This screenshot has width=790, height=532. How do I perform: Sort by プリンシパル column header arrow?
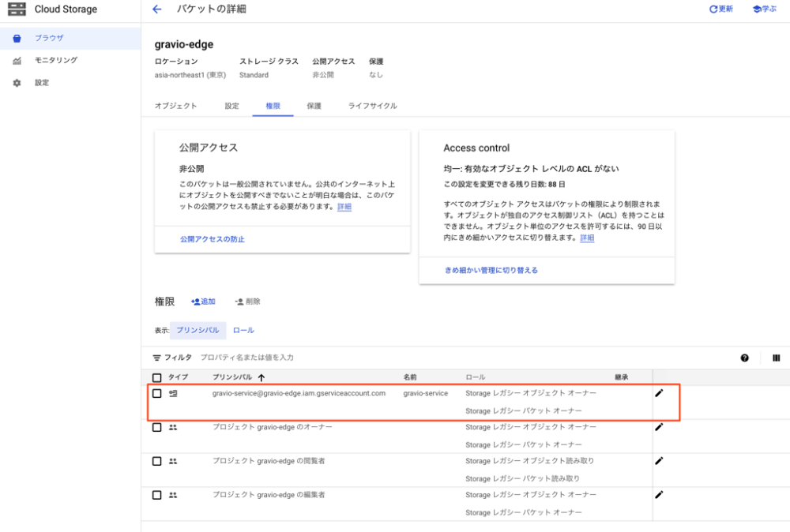[x=261, y=377]
